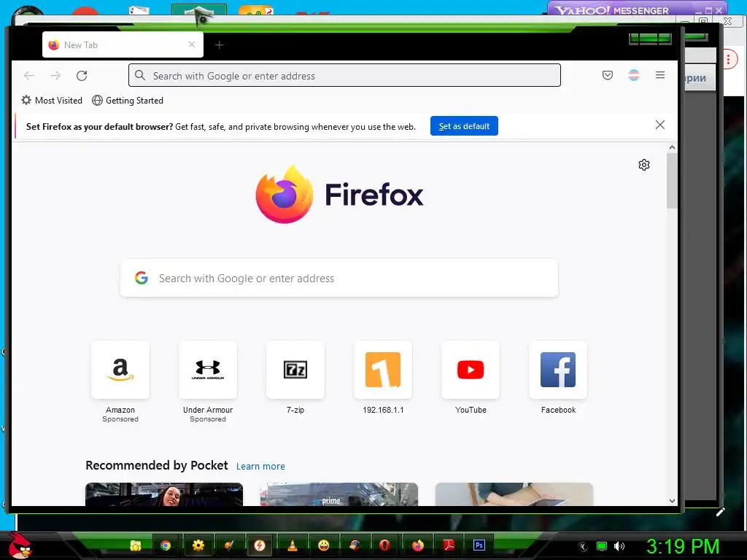The height and width of the screenshot is (560, 747).
Task: Launch Opera from the taskbar
Action: click(384, 545)
